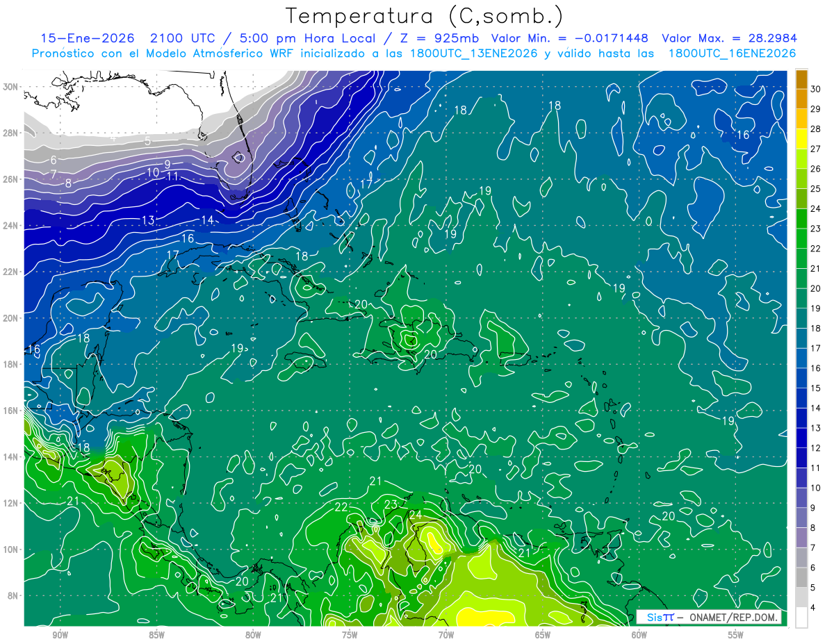The height and width of the screenshot is (644, 834).
Task: Select the date text "15-Ene-2026"
Action: (x=87, y=38)
